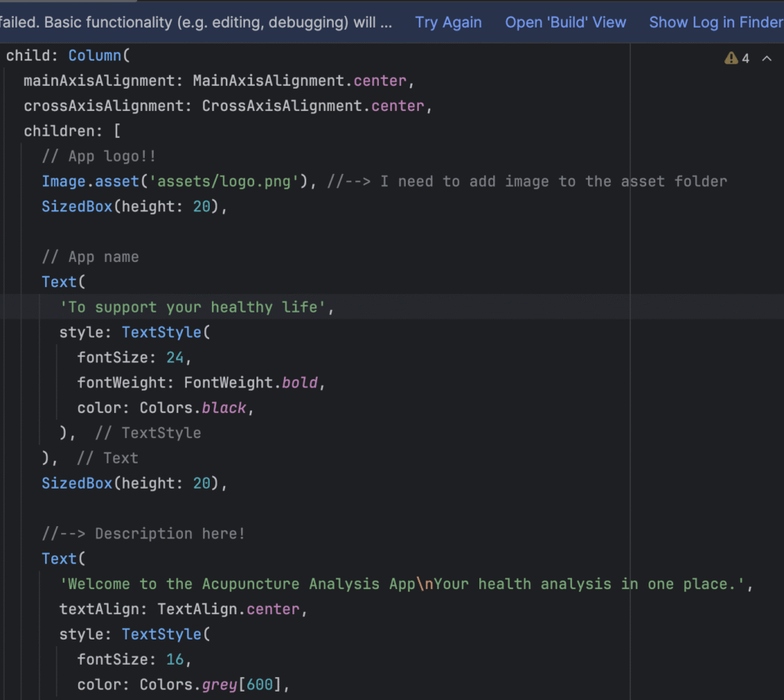This screenshot has width=784, height=700.
Task: Click the 'To support your healthy life' string
Action: [x=197, y=307]
